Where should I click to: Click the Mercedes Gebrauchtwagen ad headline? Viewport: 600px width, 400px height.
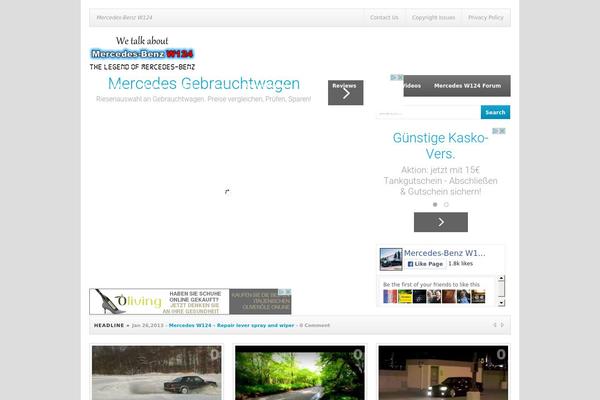pos(204,83)
